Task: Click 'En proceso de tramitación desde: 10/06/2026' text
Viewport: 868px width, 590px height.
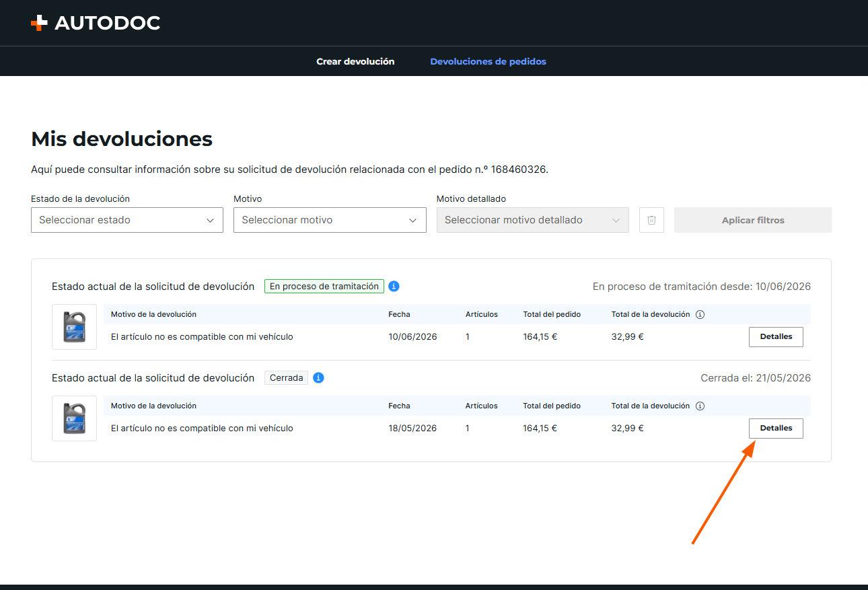Action: coord(702,287)
